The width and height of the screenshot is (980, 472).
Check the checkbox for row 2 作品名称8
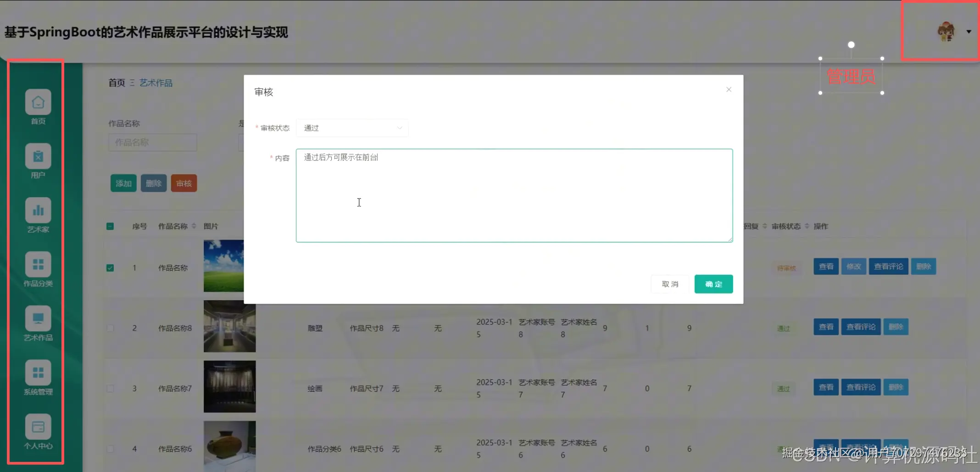[x=110, y=328]
